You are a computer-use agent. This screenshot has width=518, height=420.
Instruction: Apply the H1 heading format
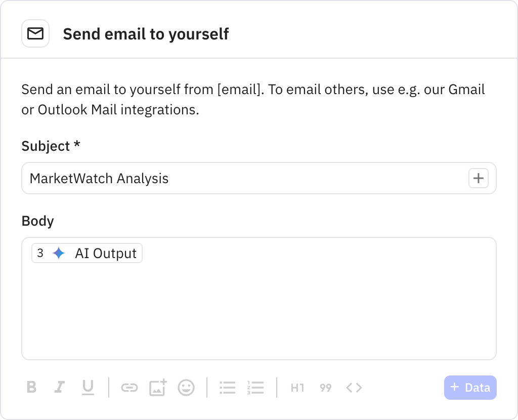[297, 388]
